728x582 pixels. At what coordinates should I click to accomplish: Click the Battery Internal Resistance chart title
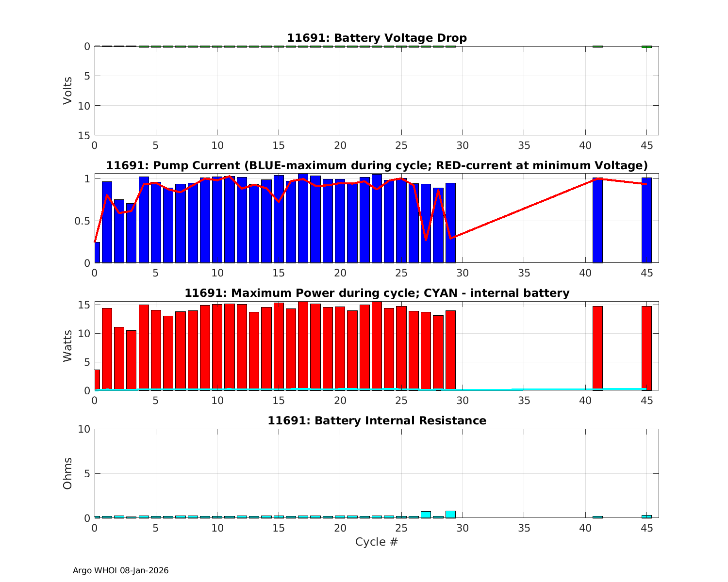377,420
